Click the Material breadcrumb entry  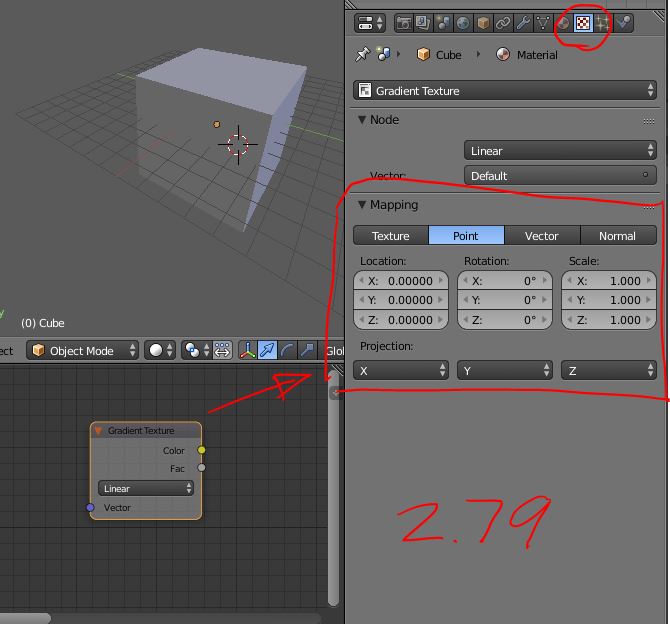coord(527,55)
